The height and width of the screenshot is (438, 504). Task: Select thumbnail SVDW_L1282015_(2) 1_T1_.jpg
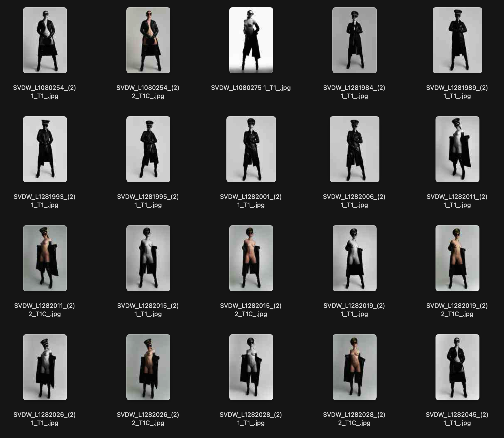click(x=148, y=258)
